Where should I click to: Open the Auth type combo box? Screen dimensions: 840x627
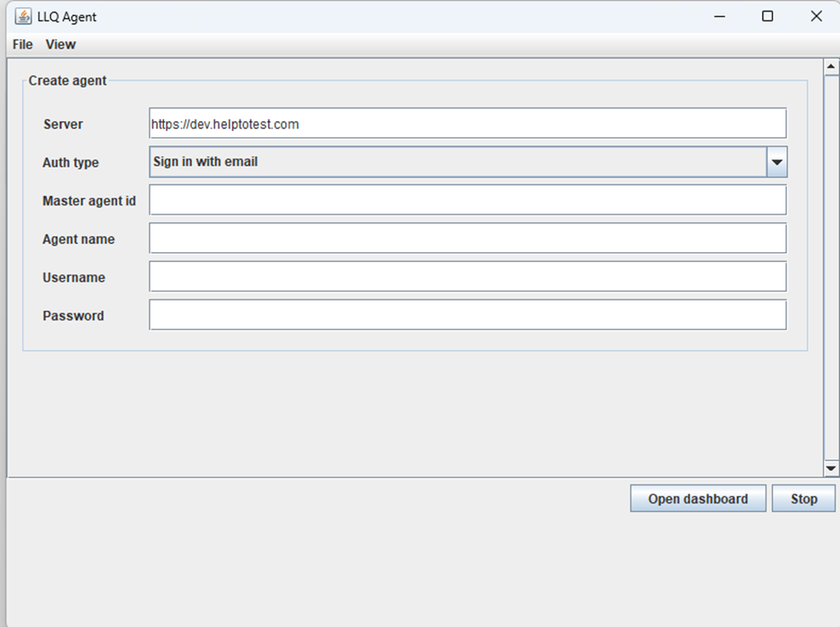coord(457,162)
